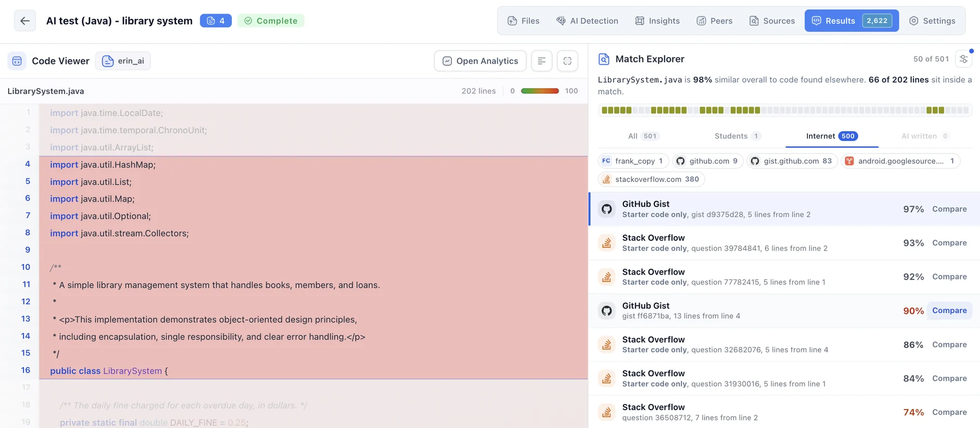Open the files count badge showing 4

(x=216, y=21)
